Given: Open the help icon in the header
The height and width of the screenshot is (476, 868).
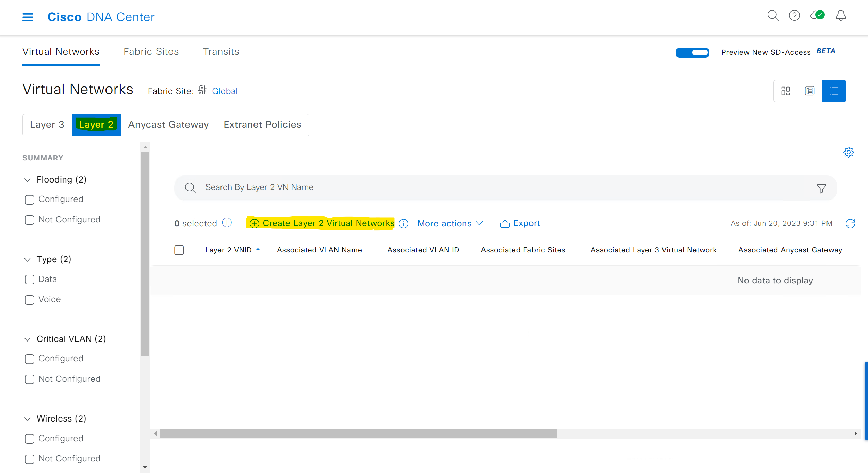Looking at the screenshot, I should [795, 15].
